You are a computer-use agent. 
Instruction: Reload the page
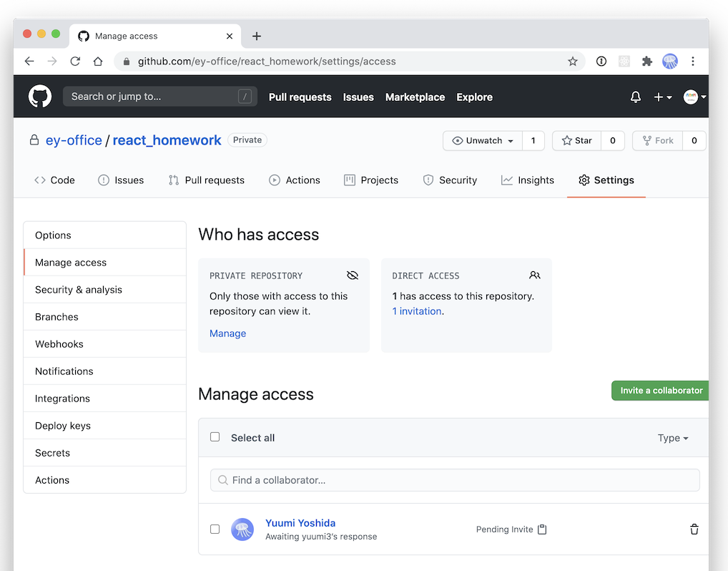click(x=75, y=62)
